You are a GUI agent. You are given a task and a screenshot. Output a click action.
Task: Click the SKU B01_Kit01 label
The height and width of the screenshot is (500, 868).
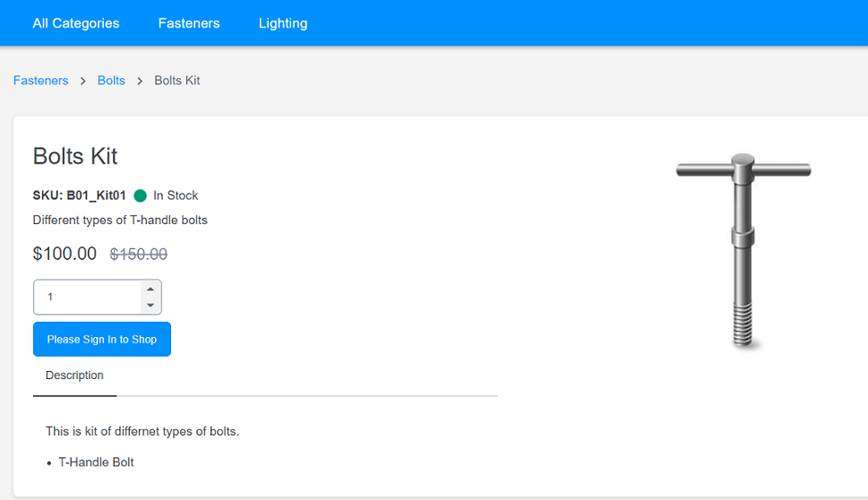[x=80, y=195]
